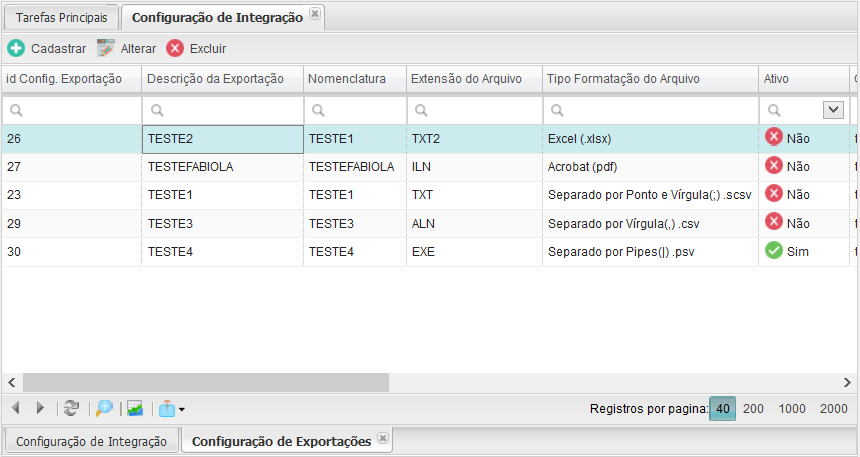Select 200 records per page
Viewport: 860px width, 457px height.
[753, 408]
